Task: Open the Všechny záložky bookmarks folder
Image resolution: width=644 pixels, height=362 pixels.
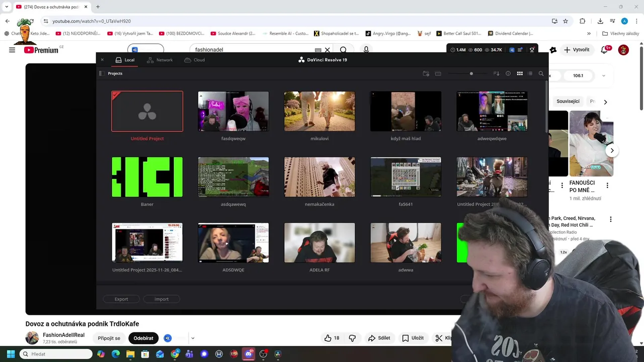Action: pos(621,34)
